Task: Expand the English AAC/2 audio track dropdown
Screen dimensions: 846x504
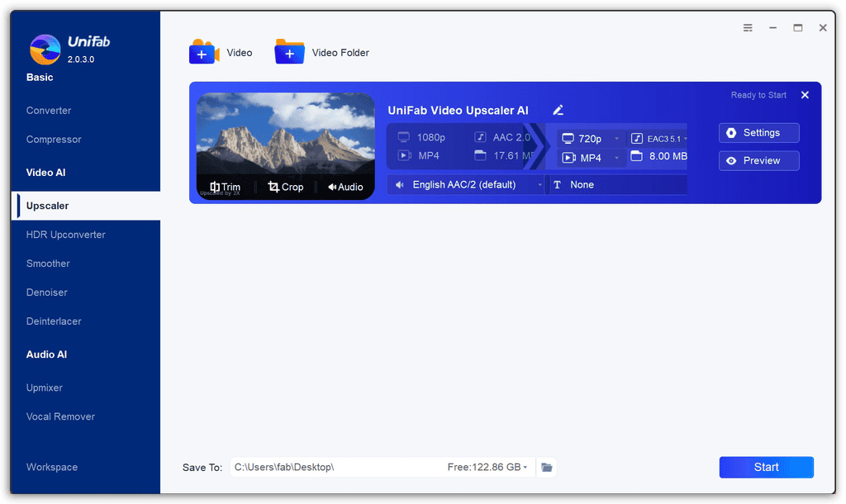Action: [465, 184]
